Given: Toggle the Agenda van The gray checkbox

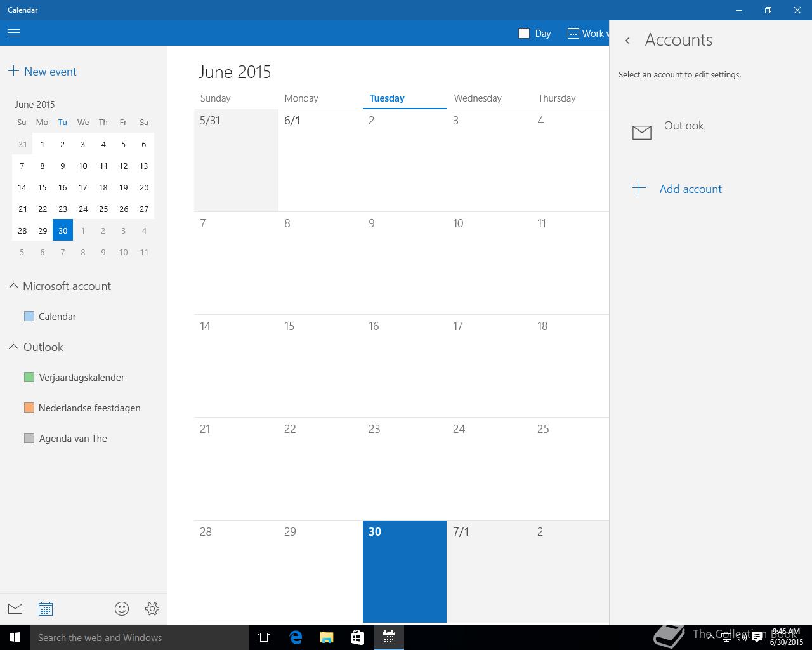Looking at the screenshot, I should tap(29, 438).
